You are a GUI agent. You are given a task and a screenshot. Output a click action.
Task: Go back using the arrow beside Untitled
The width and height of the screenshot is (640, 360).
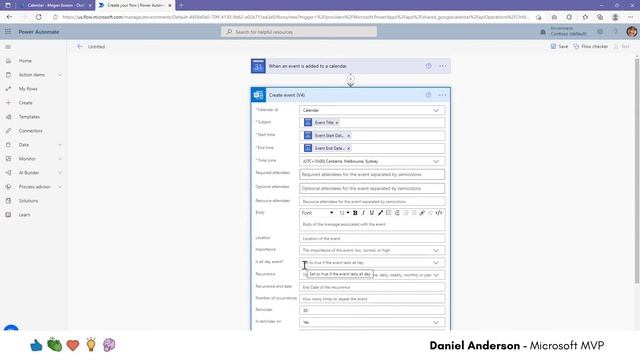click(80, 47)
